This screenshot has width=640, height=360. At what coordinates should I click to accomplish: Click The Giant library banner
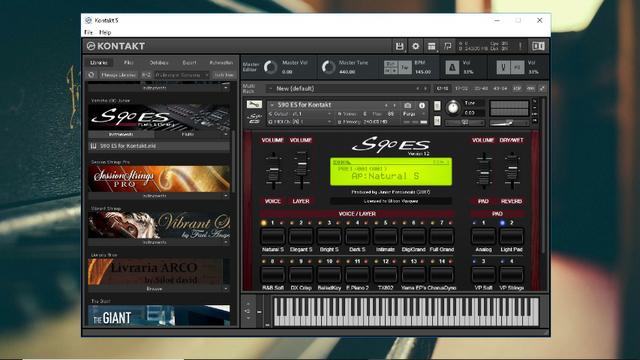point(159,316)
